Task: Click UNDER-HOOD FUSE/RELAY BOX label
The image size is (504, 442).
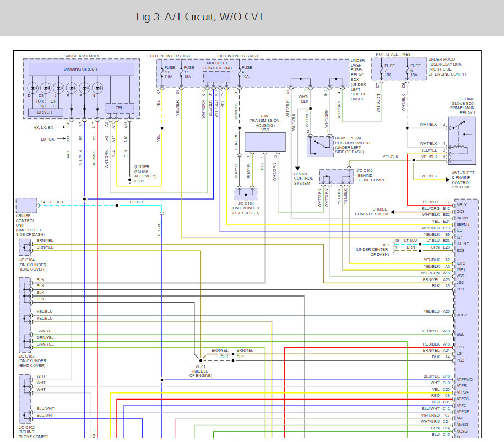Action: (447, 67)
